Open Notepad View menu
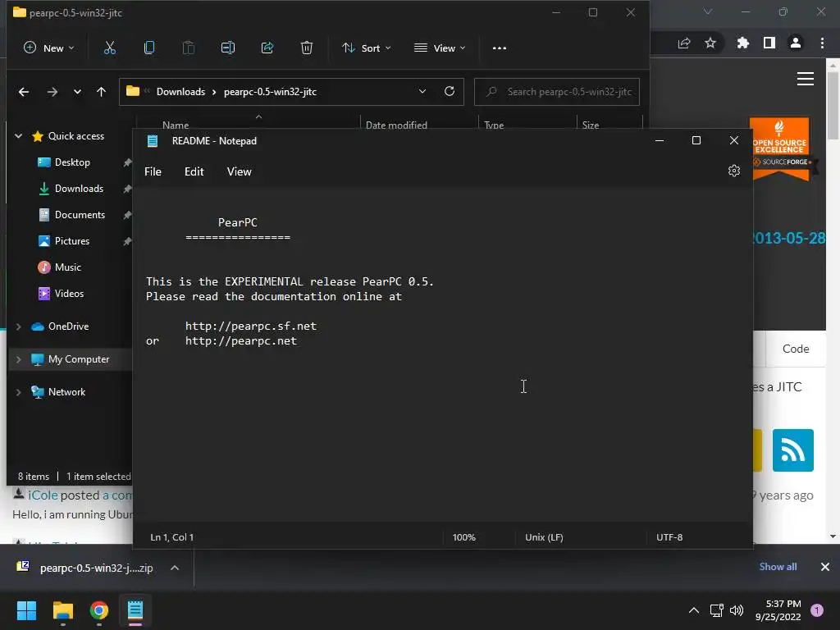The height and width of the screenshot is (630, 840). (239, 172)
